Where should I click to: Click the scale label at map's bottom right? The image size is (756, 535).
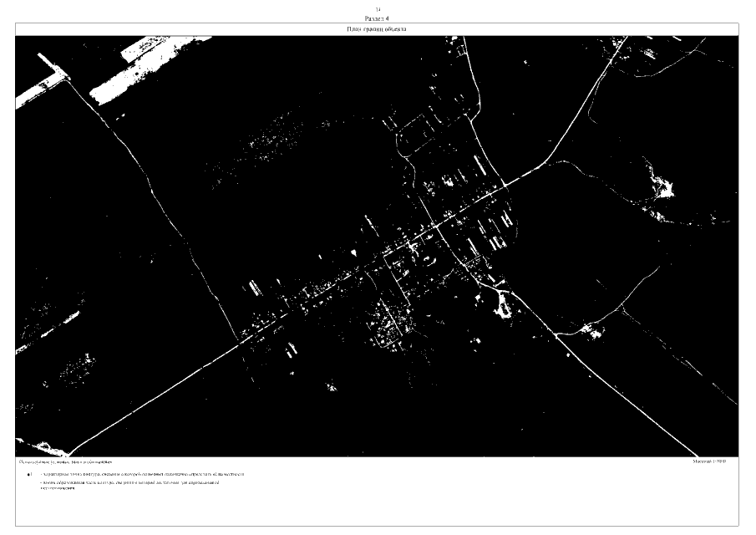click(x=710, y=461)
